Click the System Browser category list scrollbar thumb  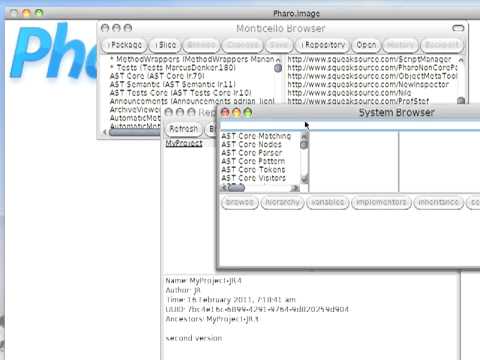coord(304,145)
